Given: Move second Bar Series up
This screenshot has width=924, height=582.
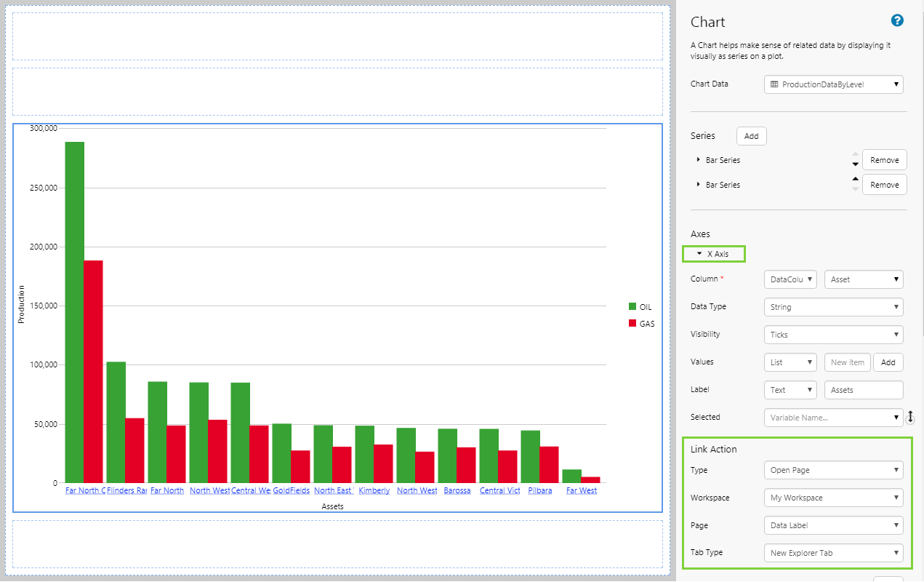Looking at the screenshot, I should (x=855, y=179).
